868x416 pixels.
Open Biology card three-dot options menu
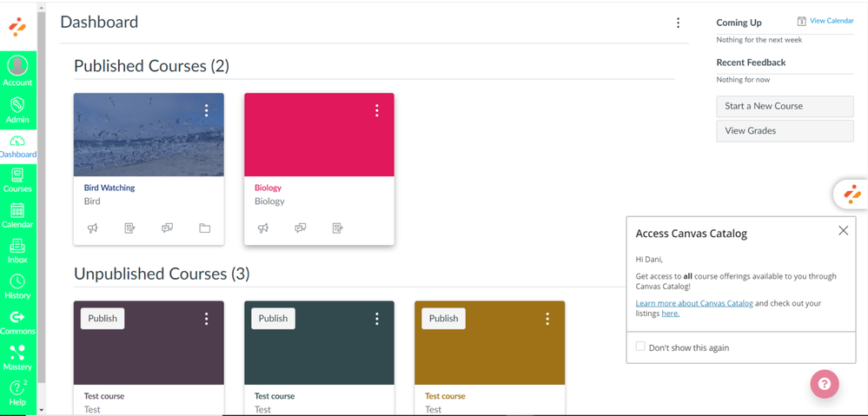click(376, 110)
